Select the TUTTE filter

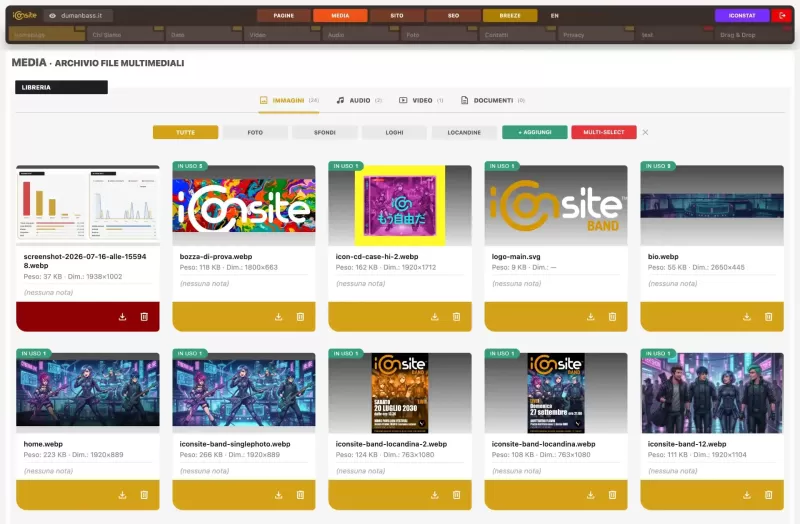click(186, 132)
